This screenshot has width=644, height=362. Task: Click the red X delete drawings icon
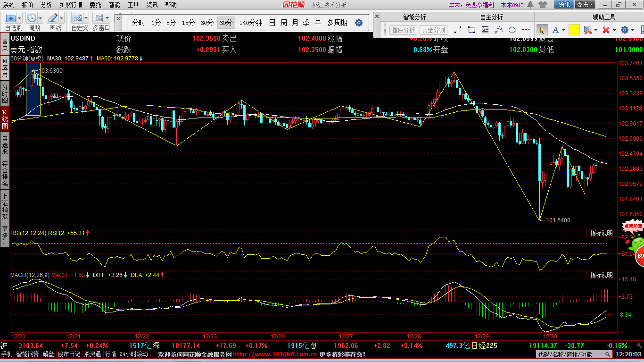[606, 30]
